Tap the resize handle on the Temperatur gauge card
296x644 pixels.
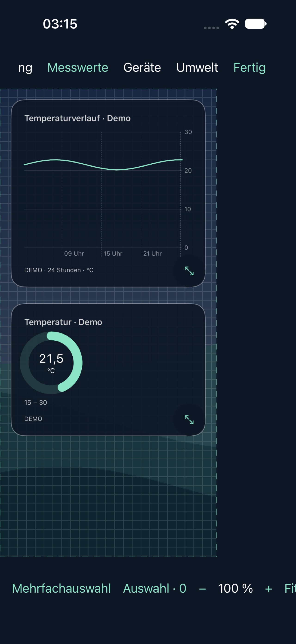click(x=189, y=420)
